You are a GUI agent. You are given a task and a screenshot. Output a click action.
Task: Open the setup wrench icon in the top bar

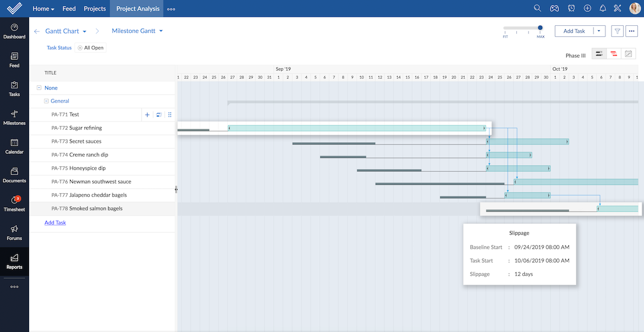pos(617,8)
